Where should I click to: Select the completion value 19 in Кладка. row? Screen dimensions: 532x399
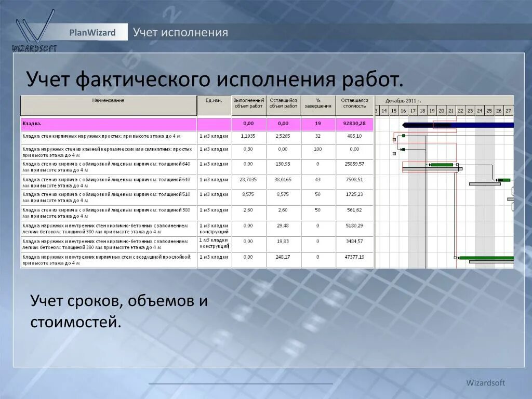(x=318, y=124)
